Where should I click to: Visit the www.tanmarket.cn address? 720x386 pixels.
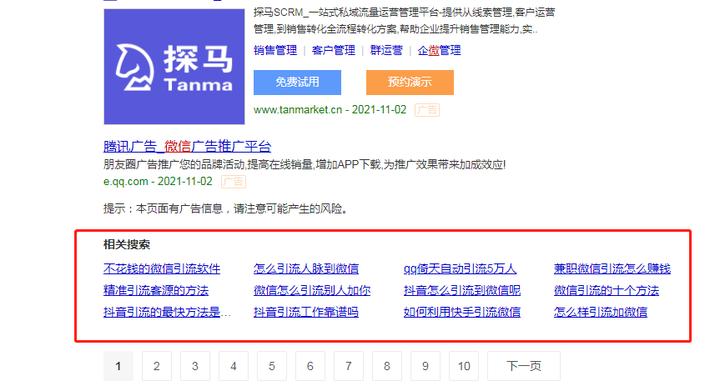pos(298,110)
